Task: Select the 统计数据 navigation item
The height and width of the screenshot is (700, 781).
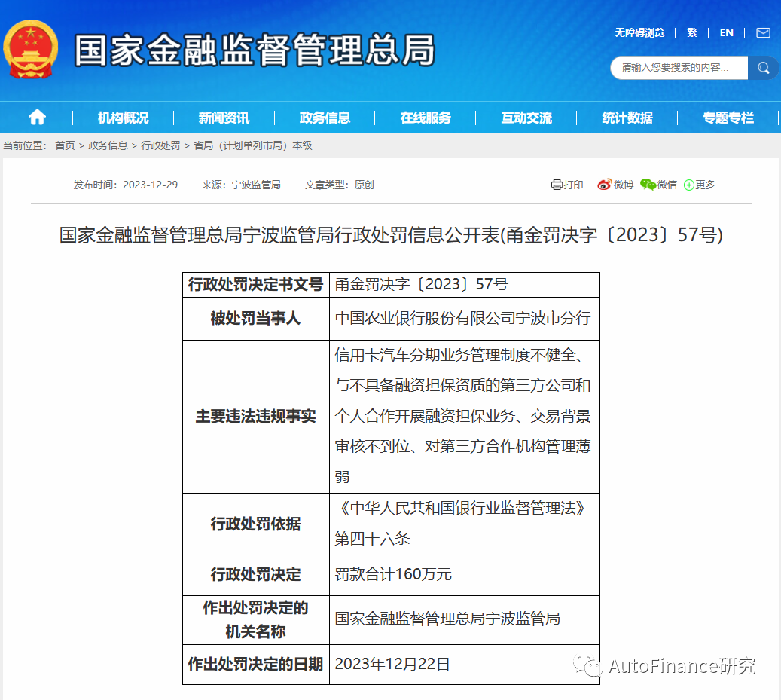Action: [627, 118]
